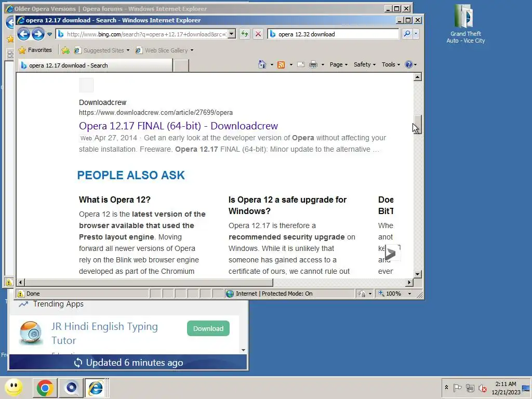
Task: Open JR Hindi English Typing Tutor link
Action: coord(104,333)
